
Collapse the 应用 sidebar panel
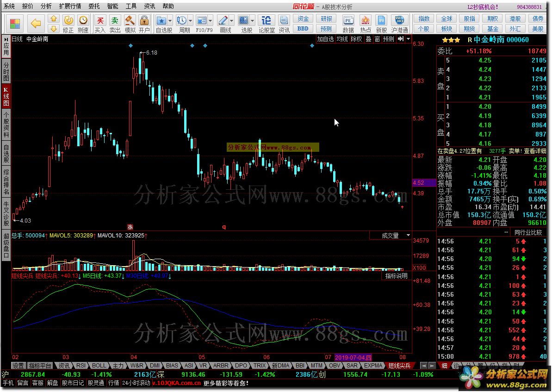point(6,46)
